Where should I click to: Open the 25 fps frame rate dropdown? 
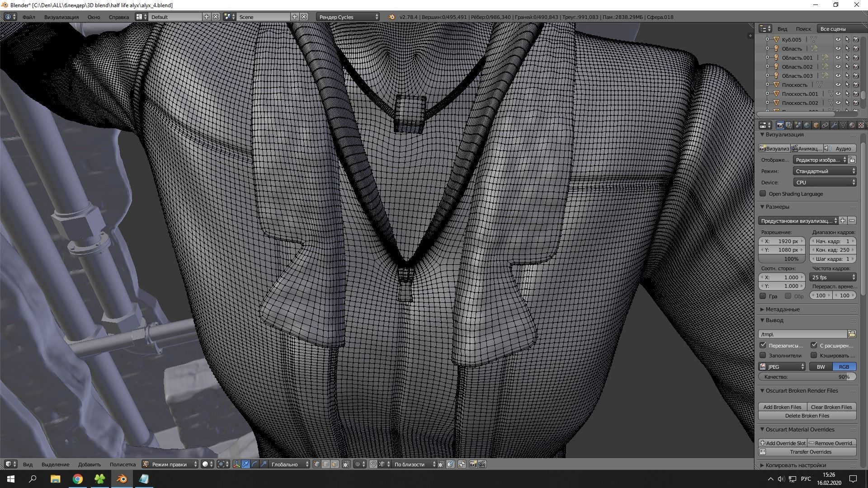pyautogui.click(x=833, y=277)
